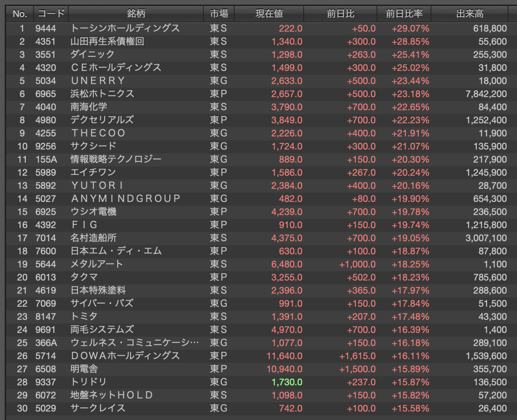Sort by the 出来高 column header
Image resolution: width=517 pixels, height=420 pixels.
pos(470,14)
